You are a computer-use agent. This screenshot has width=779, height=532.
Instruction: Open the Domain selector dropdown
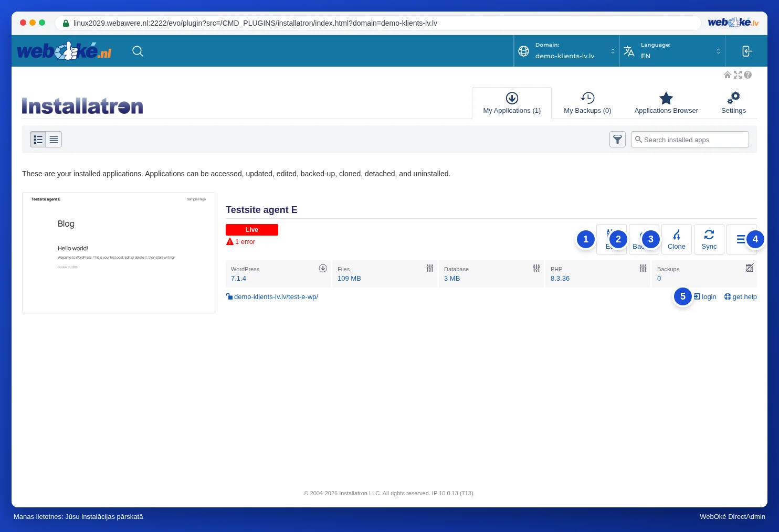(x=567, y=51)
